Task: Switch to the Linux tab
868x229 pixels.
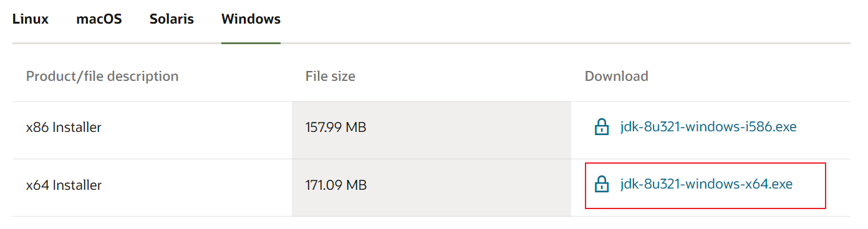Action: tap(31, 19)
